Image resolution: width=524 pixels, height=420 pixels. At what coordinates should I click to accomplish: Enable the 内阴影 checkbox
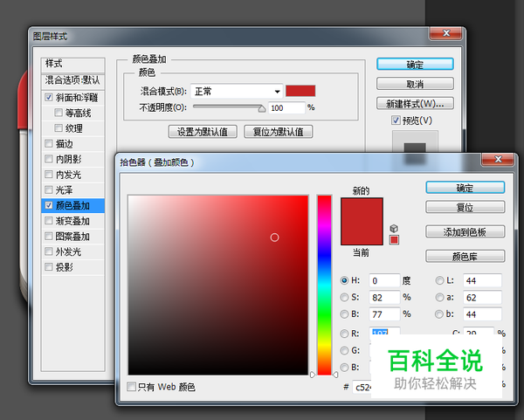(x=49, y=159)
